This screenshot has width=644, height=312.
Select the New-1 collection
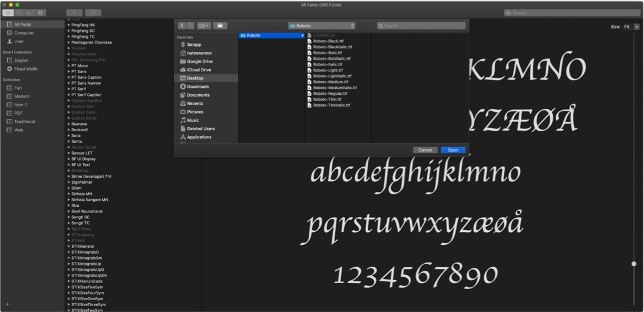(x=21, y=105)
